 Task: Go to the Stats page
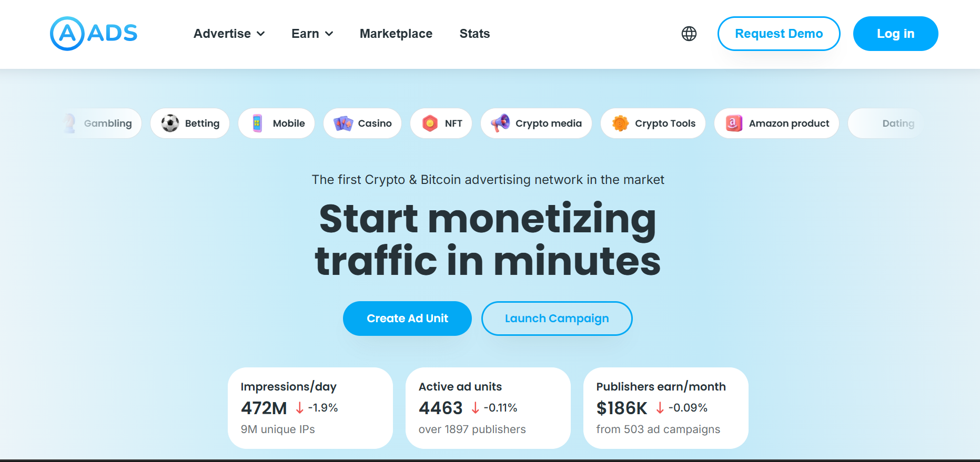tap(474, 33)
